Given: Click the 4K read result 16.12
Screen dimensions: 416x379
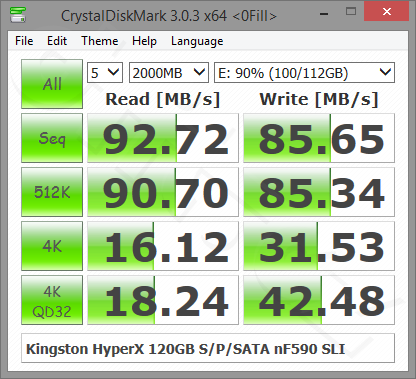Looking at the screenshot, I should tap(163, 246).
